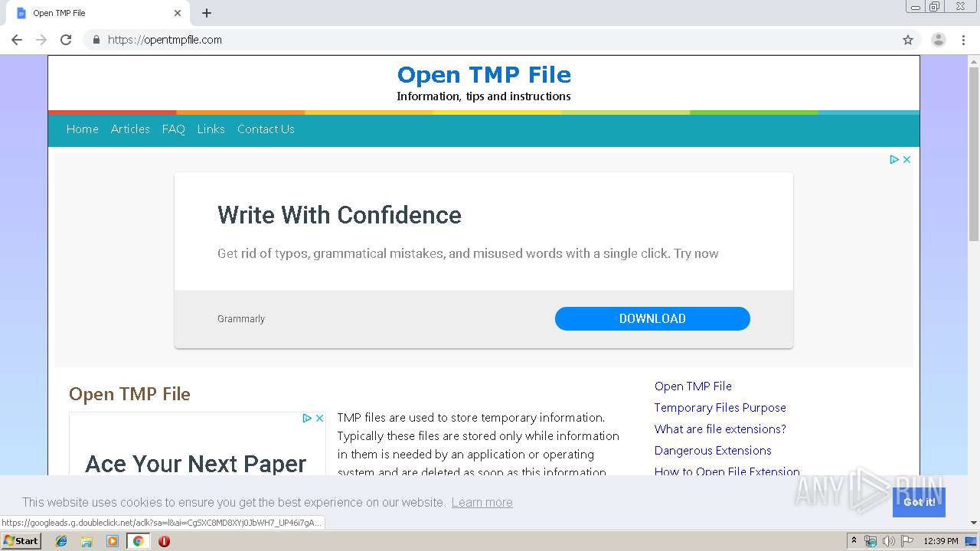This screenshot has height=551, width=980.
Task: Open the Links menu item
Action: (211, 129)
